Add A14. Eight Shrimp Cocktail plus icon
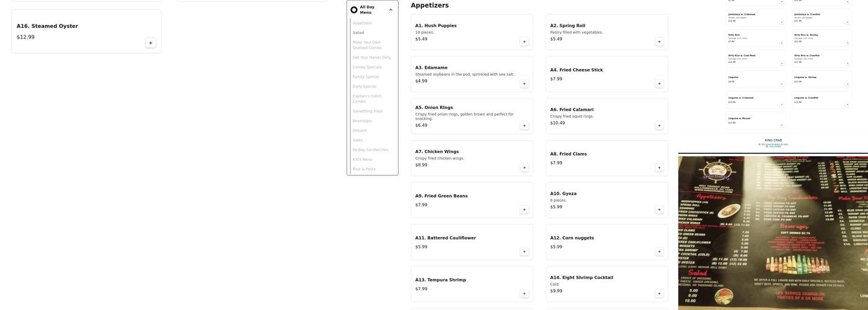Image resolution: width=868 pixels, height=310 pixels. pos(659,294)
